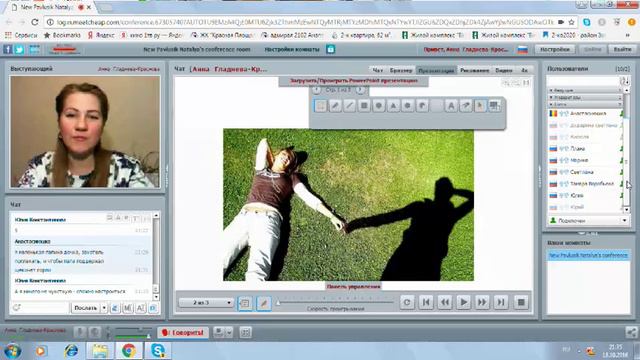Rewind the presentation
The height and width of the screenshot is (360, 640).
tap(444, 302)
